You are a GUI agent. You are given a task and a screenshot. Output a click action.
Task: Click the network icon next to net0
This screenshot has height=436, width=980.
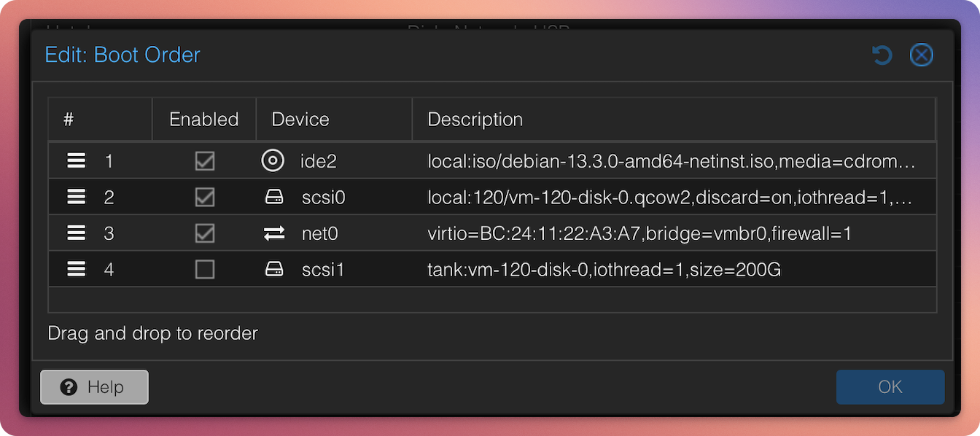(x=274, y=234)
